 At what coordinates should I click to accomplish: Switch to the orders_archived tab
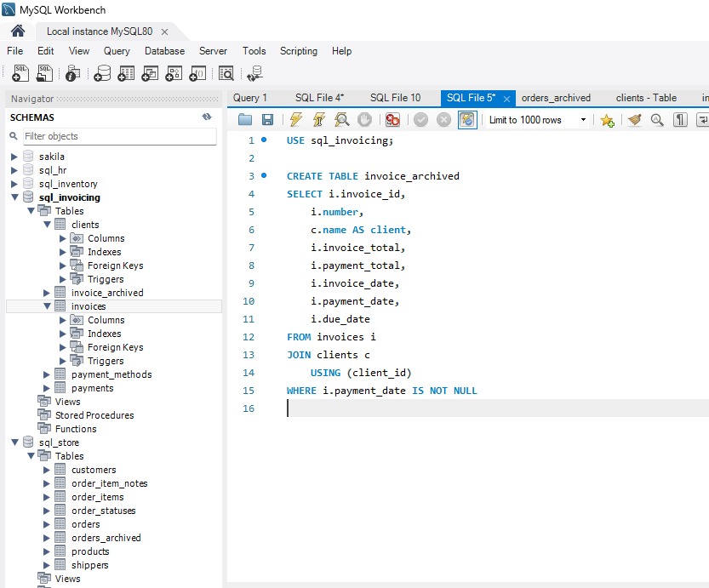556,98
